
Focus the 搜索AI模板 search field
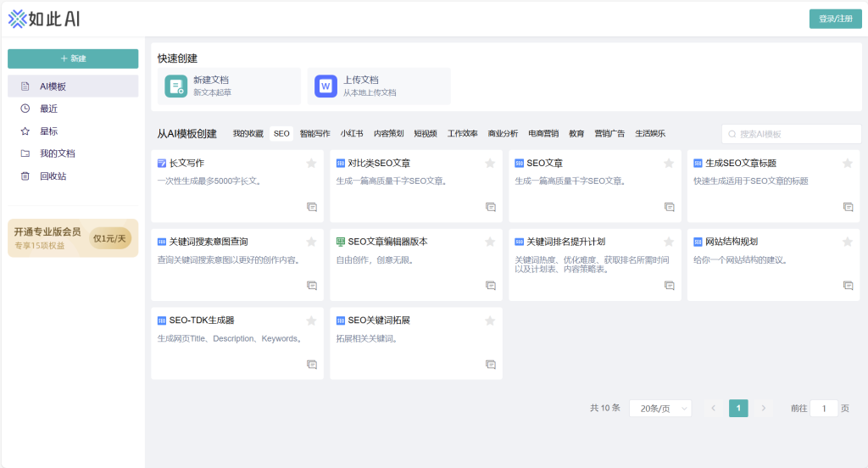tap(791, 134)
